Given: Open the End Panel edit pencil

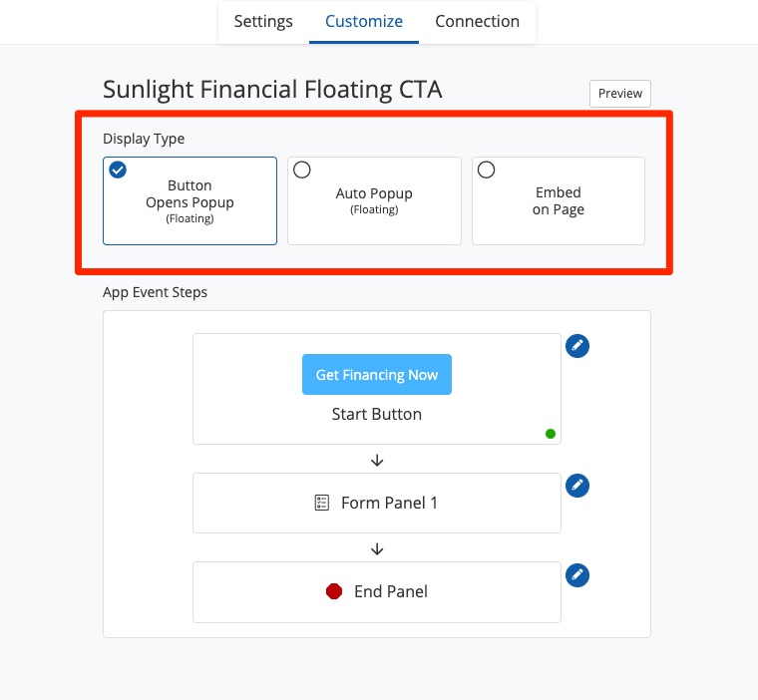Looking at the screenshot, I should point(577,574).
